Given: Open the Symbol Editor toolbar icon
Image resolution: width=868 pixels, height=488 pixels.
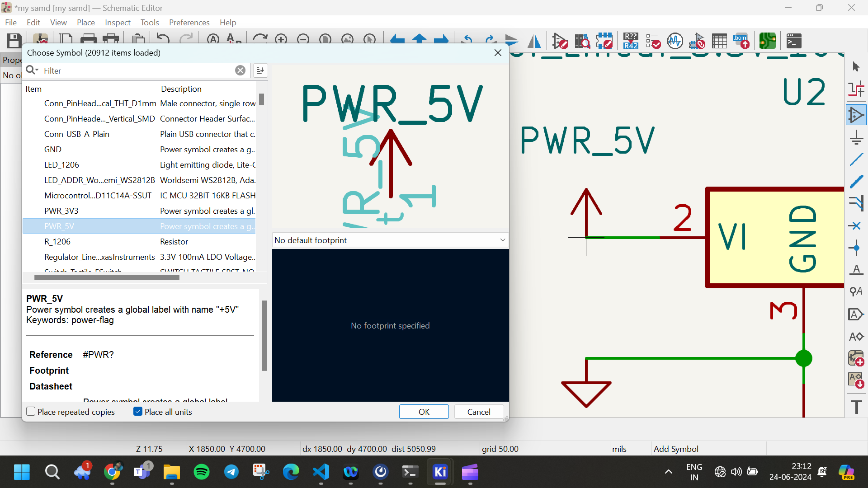Looking at the screenshot, I should pyautogui.click(x=560, y=41).
